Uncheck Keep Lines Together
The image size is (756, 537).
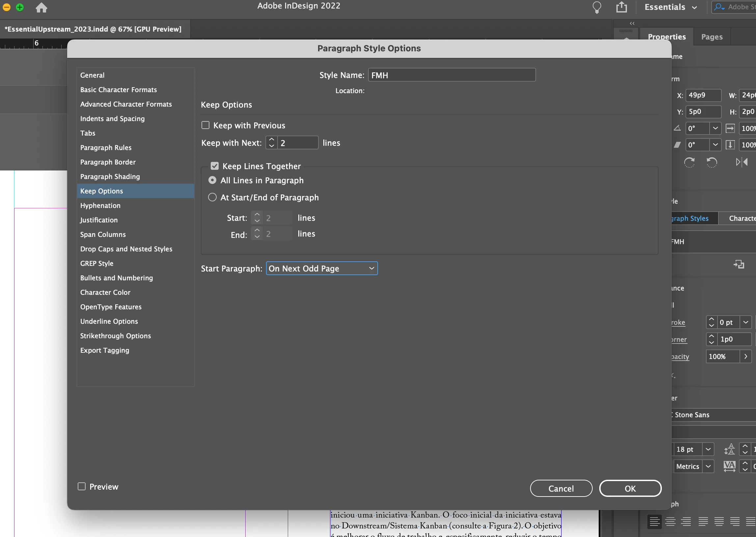215,166
